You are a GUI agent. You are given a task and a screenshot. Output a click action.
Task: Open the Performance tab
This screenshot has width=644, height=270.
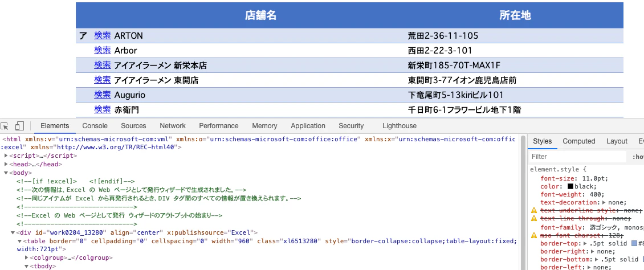[218, 126]
